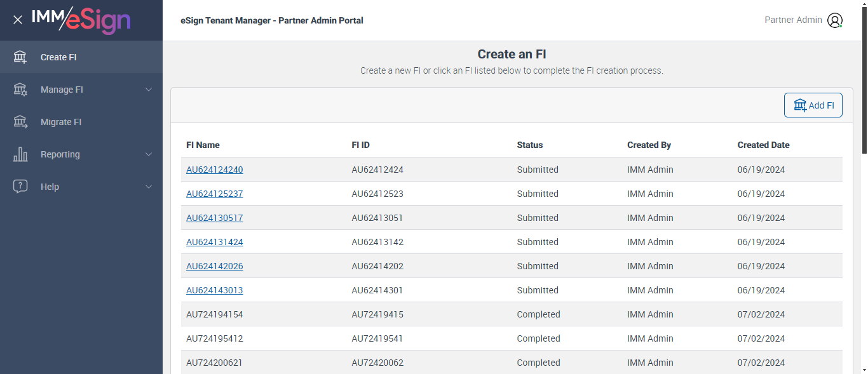Select Create FI in the sidebar

pyautogui.click(x=58, y=57)
